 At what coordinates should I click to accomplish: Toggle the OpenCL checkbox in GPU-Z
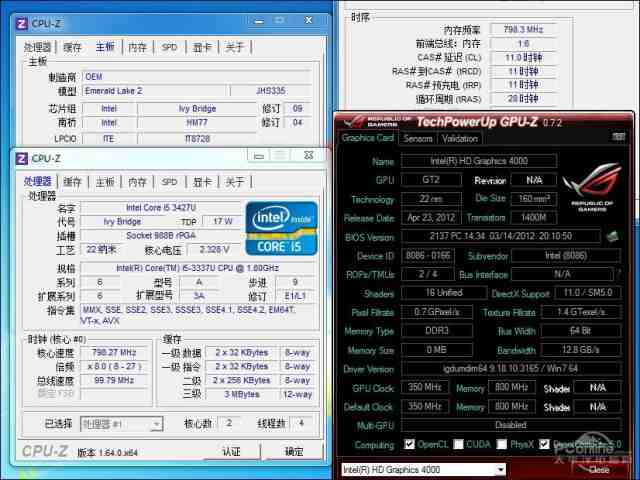pyautogui.click(x=409, y=444)
